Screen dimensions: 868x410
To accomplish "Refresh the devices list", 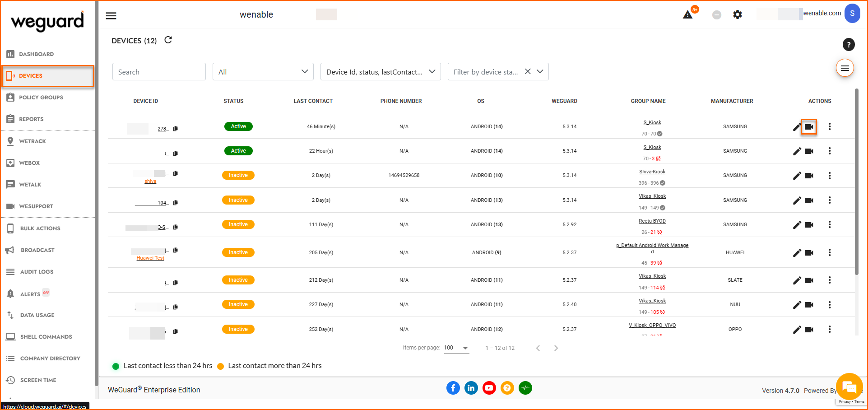I will [168, 40].
